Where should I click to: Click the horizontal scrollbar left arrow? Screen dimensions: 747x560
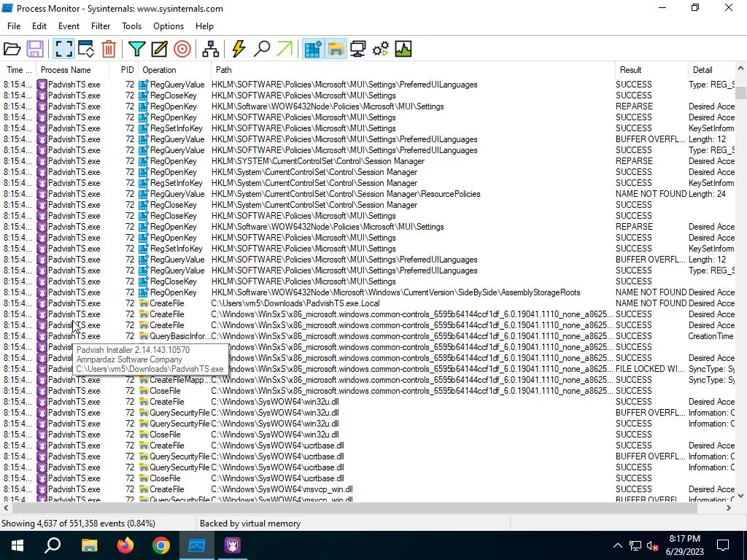coord(6,507)
